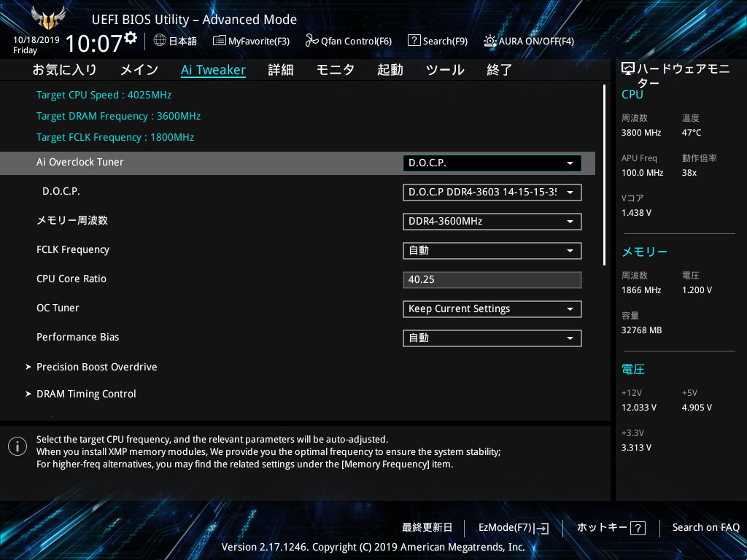The height and width of the screenshot is (560, 747).
Task: Click Target DRAM Frequency : 3600MHz text
Action: [119, 116]
